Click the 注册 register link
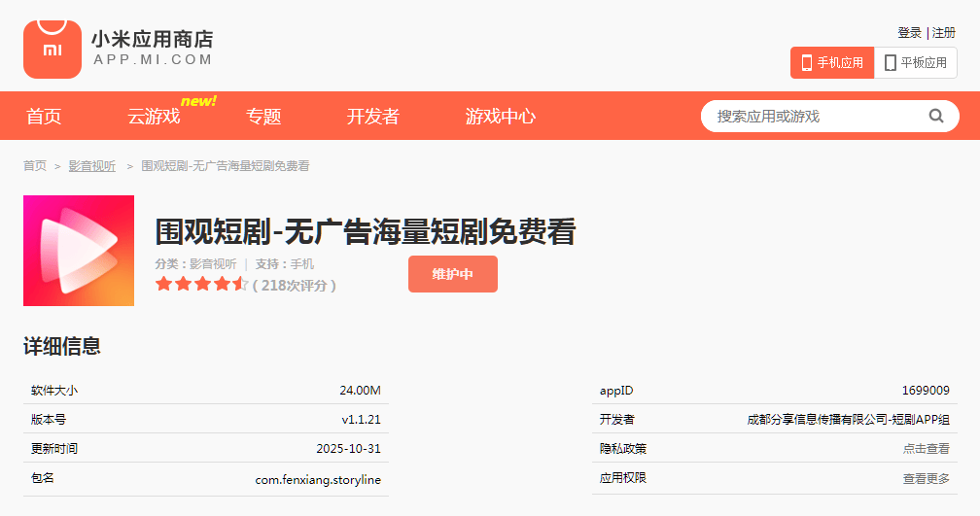This screenshot has height=516, width=980. 944,33
